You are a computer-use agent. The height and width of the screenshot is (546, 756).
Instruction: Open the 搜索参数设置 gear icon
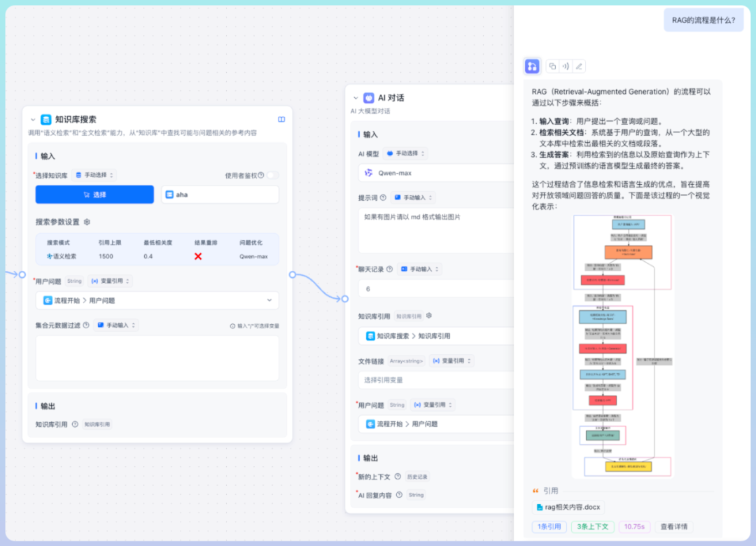tap(86, 222)
